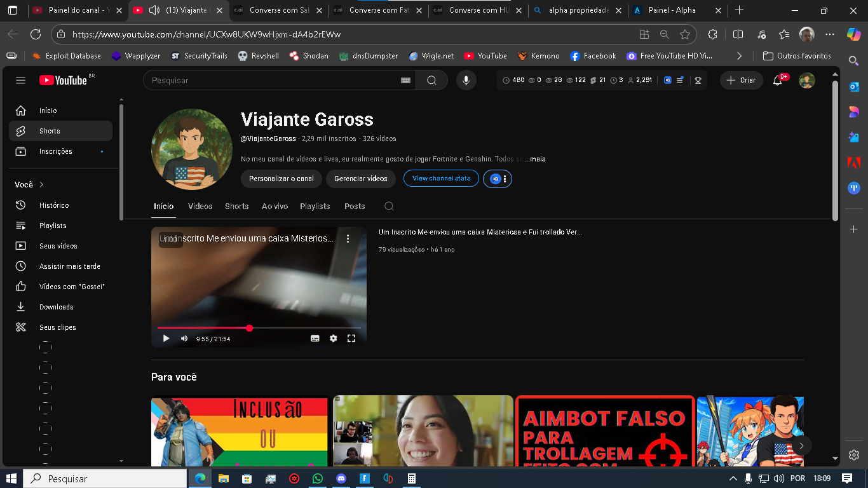This screenshot has height=488, width=868.
Task: Switch to the Posts tab
Action: tap(355, 206)
